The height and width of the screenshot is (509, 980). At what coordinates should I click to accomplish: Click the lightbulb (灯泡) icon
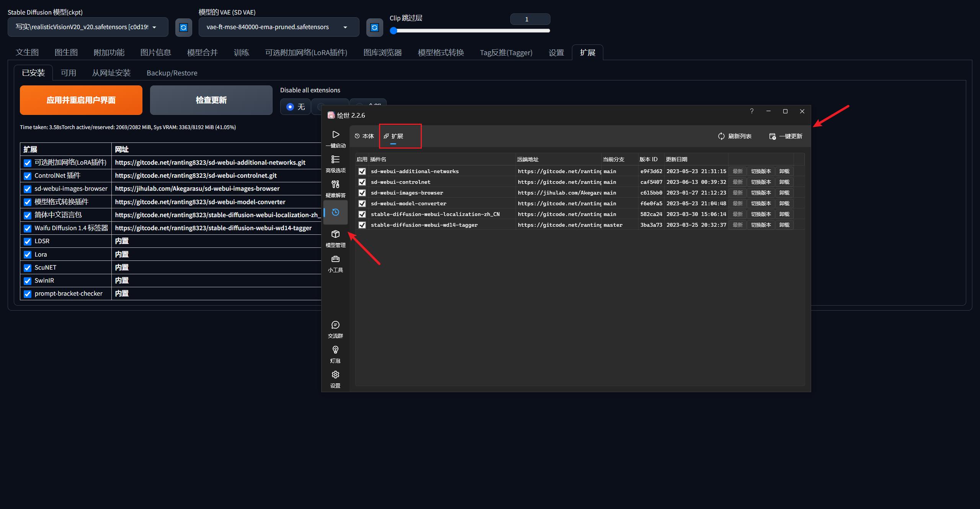click(335, 350)
